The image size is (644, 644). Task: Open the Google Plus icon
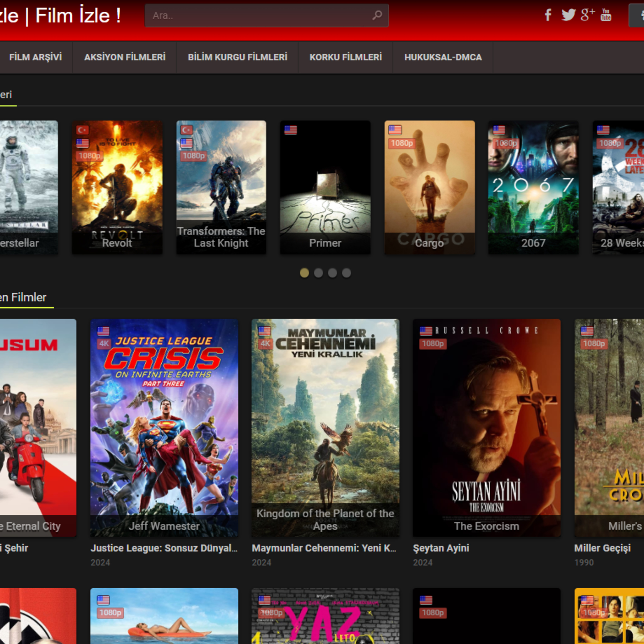(588, 15)
